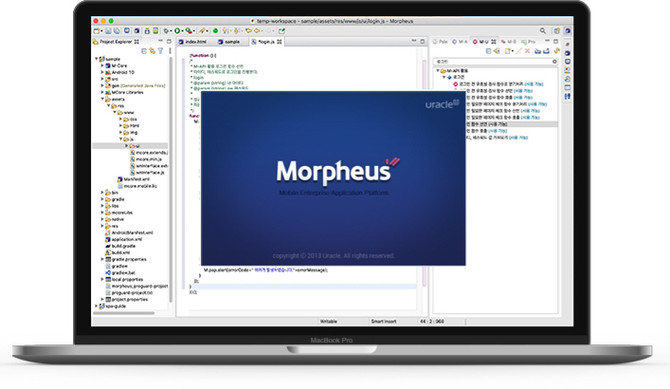Image resolution: width=670 pixels, height=389 pixels.
Task: Click the yellow back navigation arrow in the toolbar
Action: 248,31
